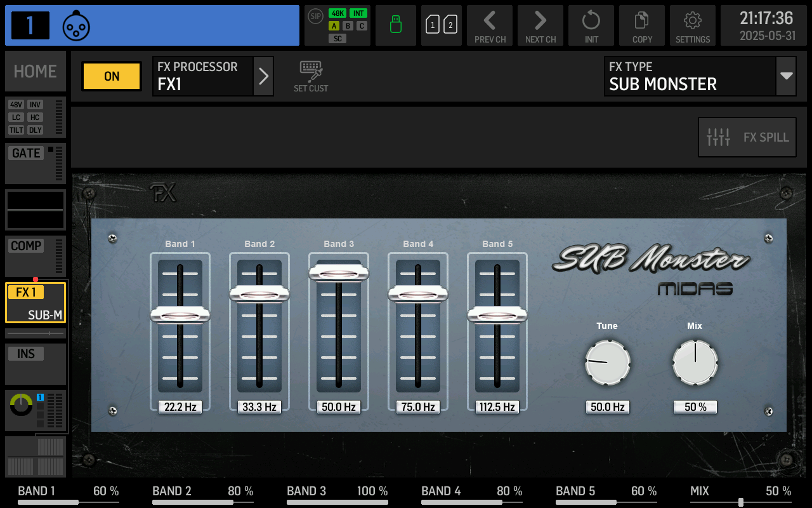Click the green USB drive icon
This screenshot has width=812, height=508.
[396, 25]
